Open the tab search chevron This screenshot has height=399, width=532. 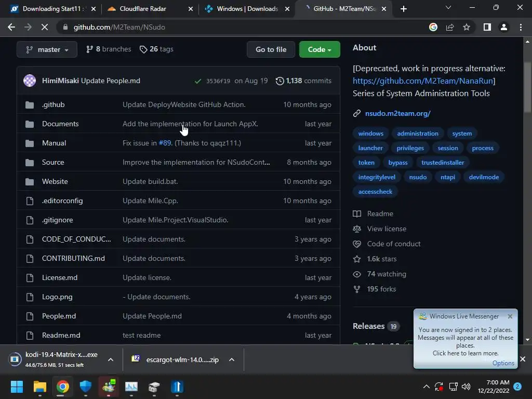click(x=448, y=7)
